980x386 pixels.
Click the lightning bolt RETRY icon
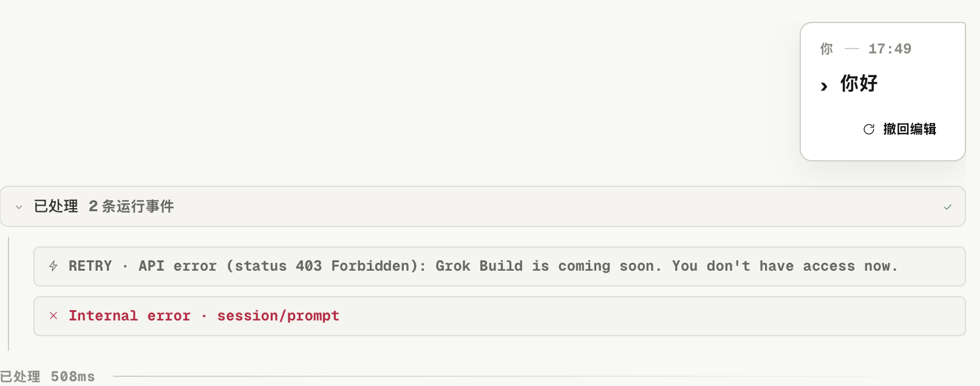click(53, 266)
